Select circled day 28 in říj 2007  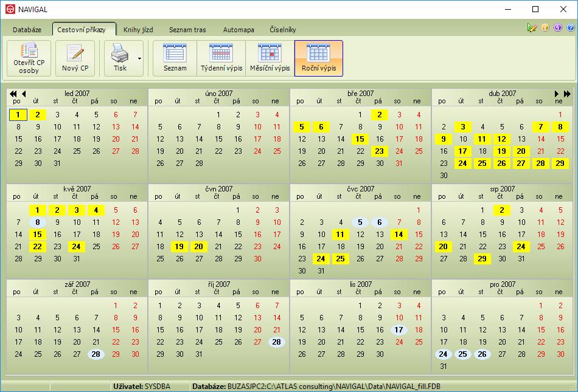click(x=277, y=342)
